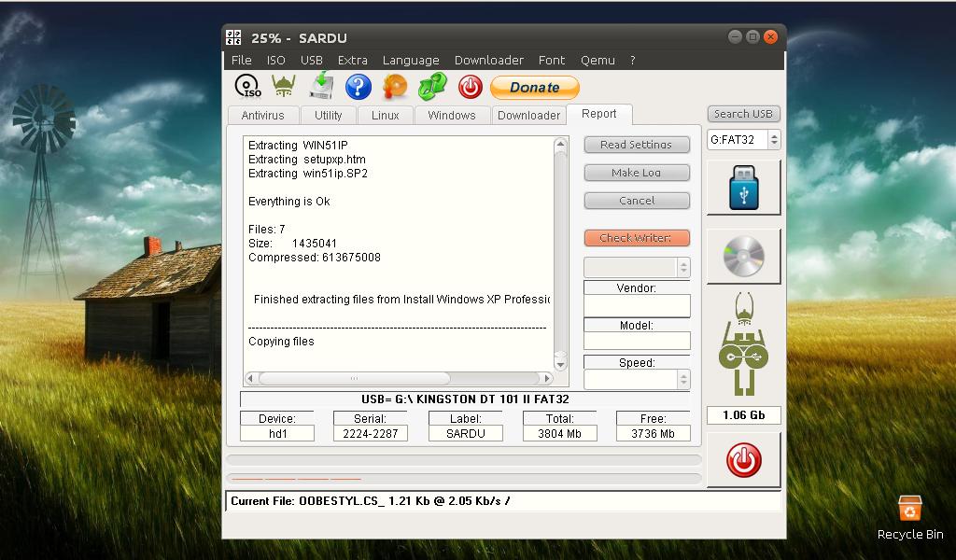The image size is (956, 560).
Task: Click the Model text field
Action: tap(637, 341)
